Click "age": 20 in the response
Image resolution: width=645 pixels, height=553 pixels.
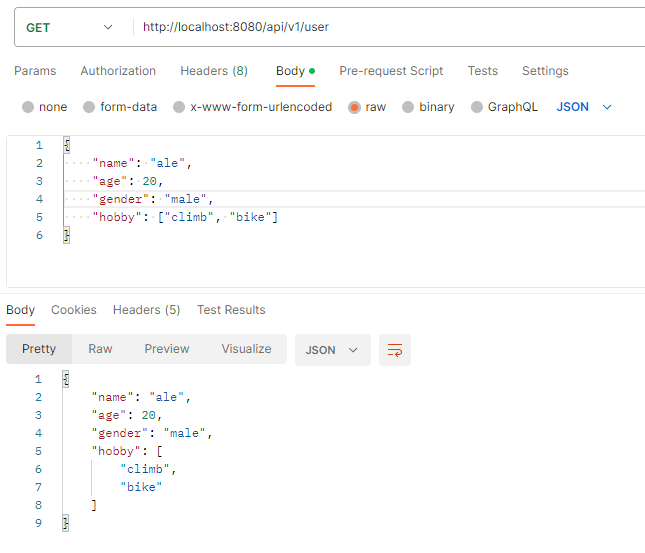click(x=127, y=416)
